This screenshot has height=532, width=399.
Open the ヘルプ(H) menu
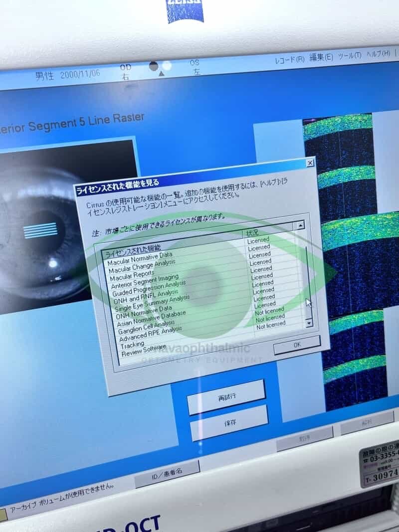tap(379, 54)
